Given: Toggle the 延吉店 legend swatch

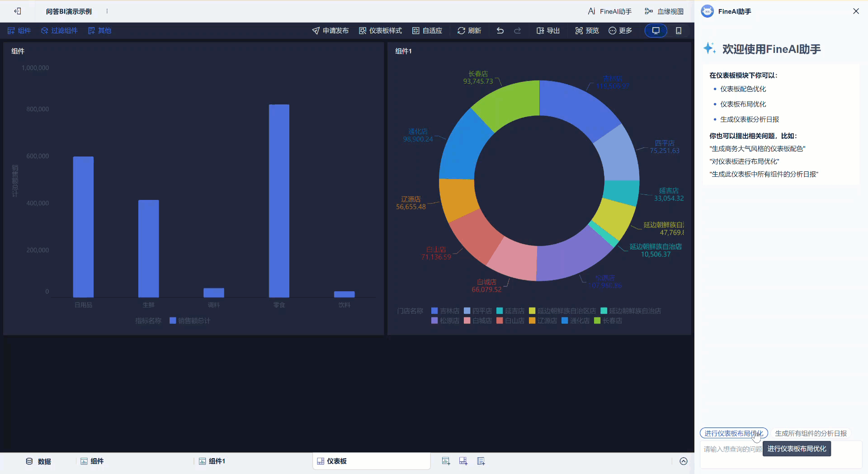Looking at the screenshot, I should coord(500,311).
